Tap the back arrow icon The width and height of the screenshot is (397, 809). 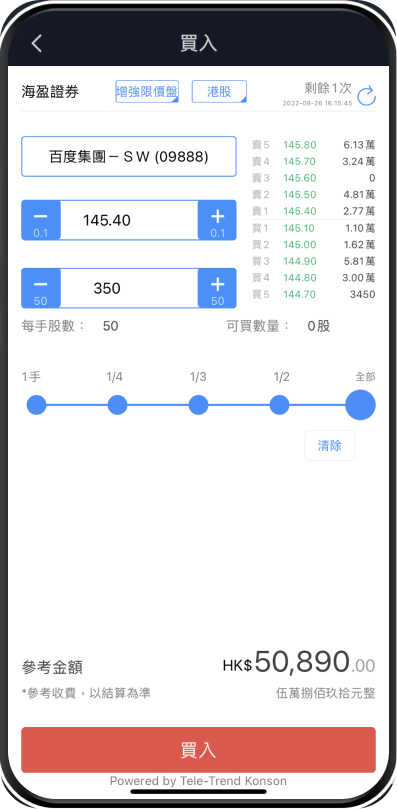pyautogui.click(x=36, y=43)
